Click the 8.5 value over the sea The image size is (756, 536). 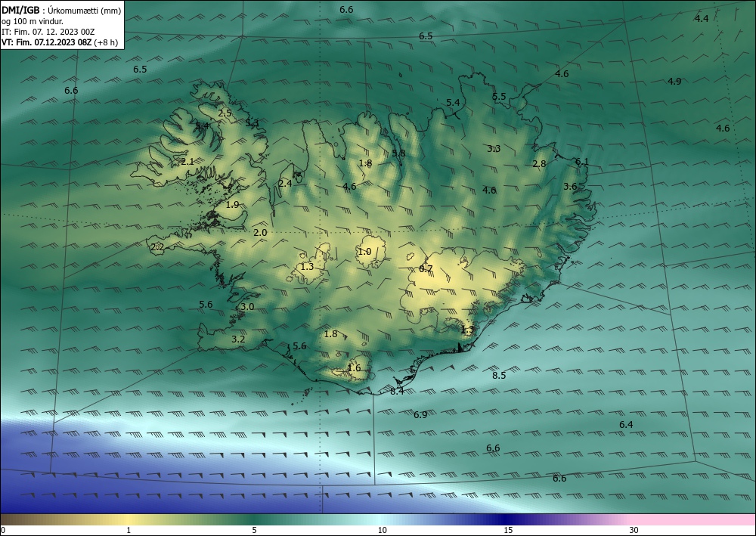click(499, 376)
